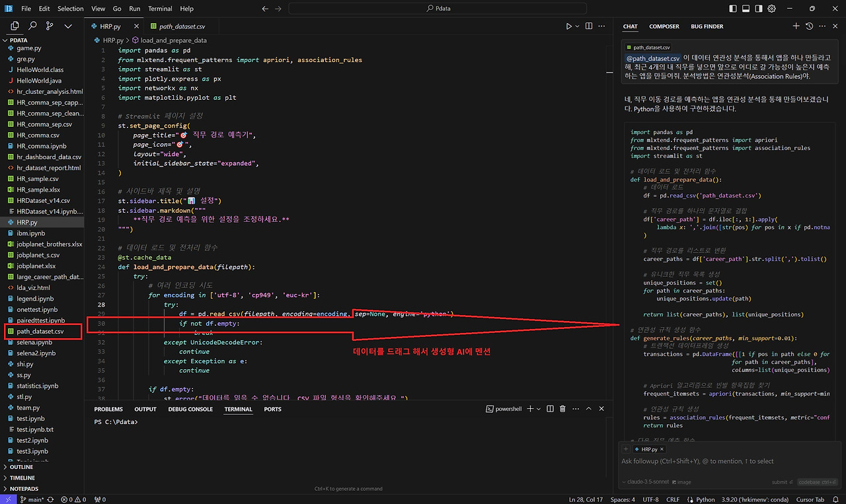Viewport: 846px width, 504px height.
Task: Open the Search view icon
Action: coord(32,26)
